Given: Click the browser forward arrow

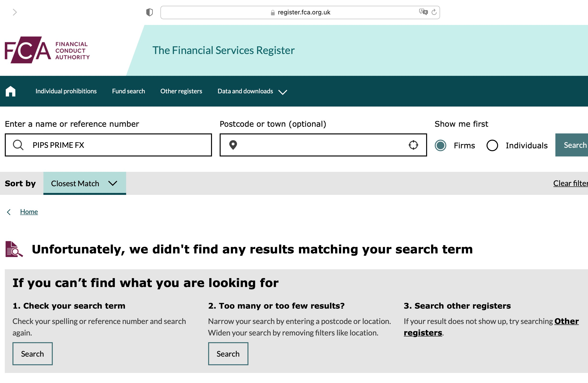Looking at the screenshot, I should tap(15, 12).
